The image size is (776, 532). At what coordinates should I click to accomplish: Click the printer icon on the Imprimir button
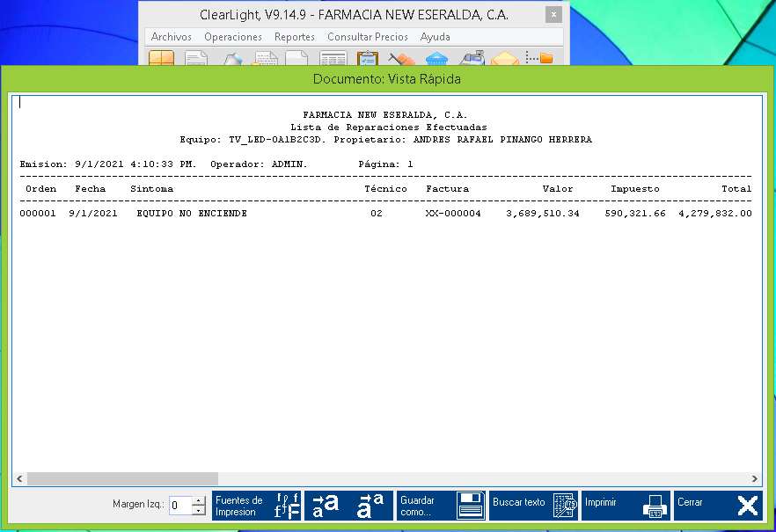pyautogui.click(x=655, y=505)
